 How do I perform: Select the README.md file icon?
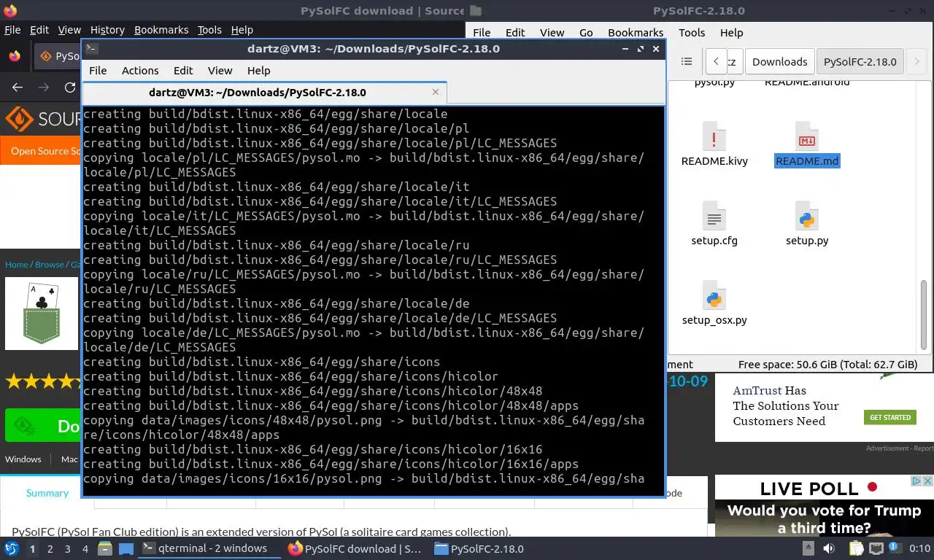(806, 137)
